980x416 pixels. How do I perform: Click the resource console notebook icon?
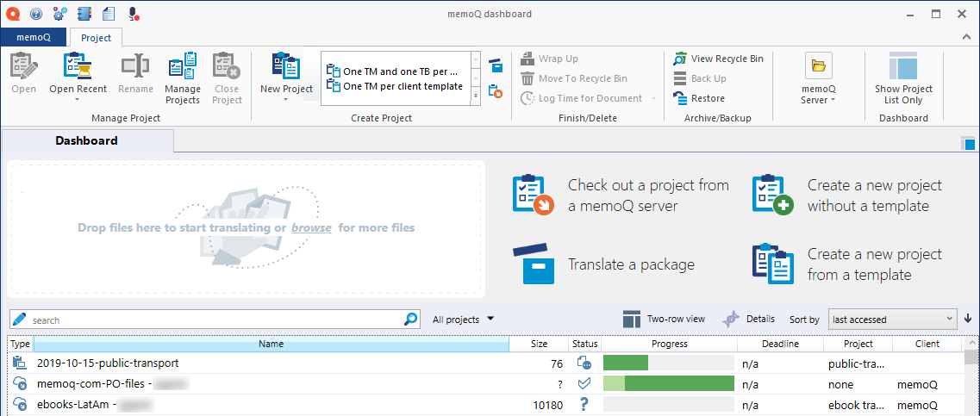click(85, 13)
